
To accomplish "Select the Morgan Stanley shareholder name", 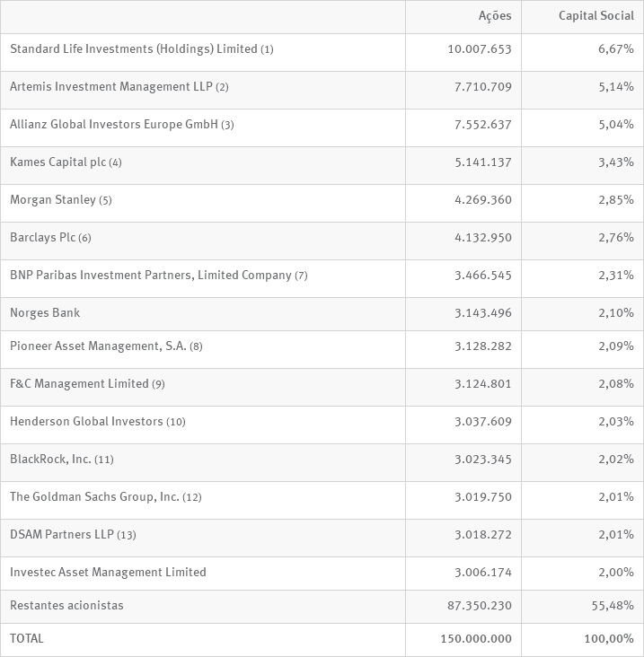I will tap(53, 199).
